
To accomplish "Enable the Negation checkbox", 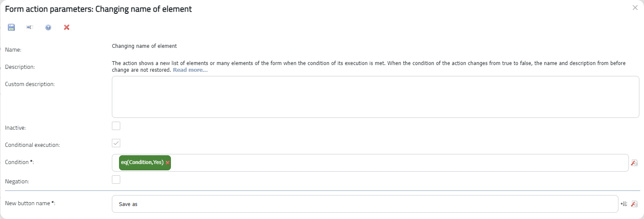I will tap(116, 180).
